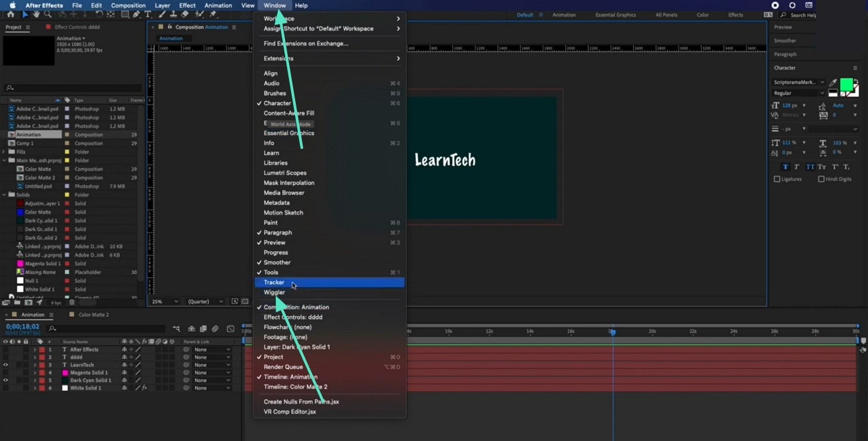Open the font family dropdown showing ScriptoramaMark

pyautogui.click(x=795, y=82)
